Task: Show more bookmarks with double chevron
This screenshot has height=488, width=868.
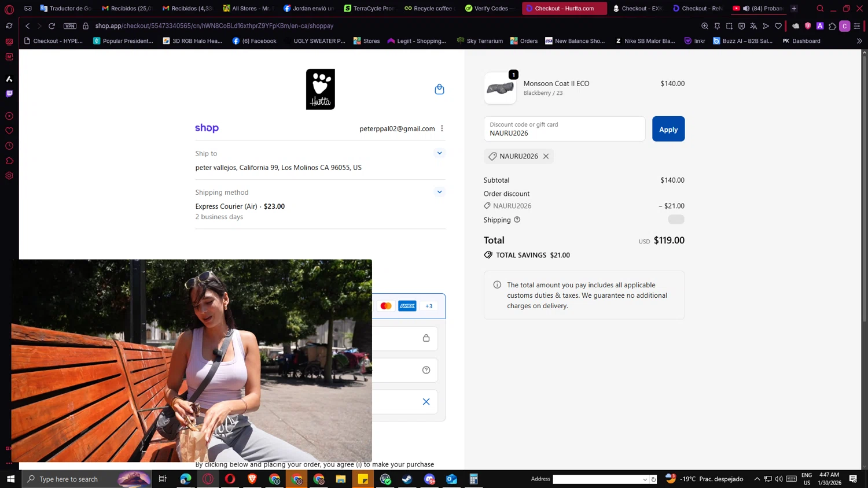Action: (859, 41)
